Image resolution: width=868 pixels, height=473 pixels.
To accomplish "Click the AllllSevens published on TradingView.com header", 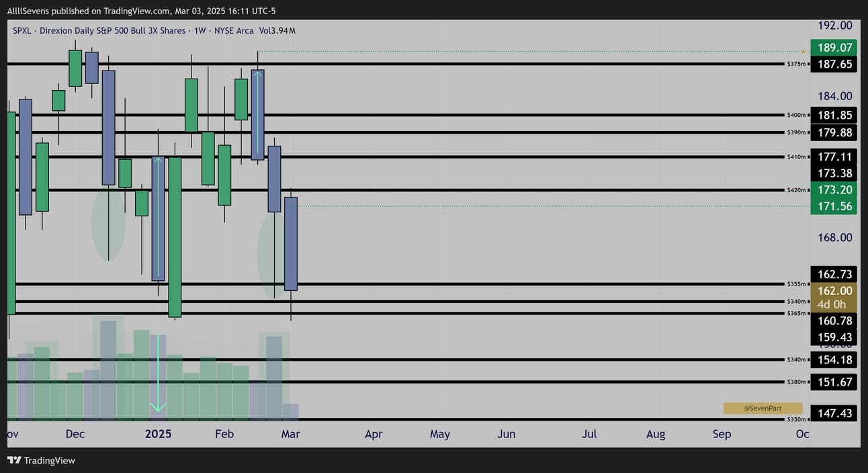I will [142, 11].
